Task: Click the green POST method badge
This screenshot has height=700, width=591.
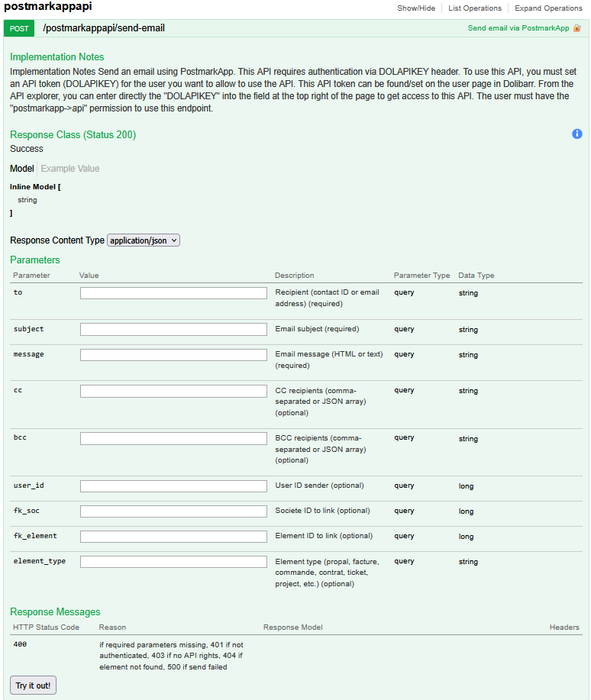Action: click(19, 28)
